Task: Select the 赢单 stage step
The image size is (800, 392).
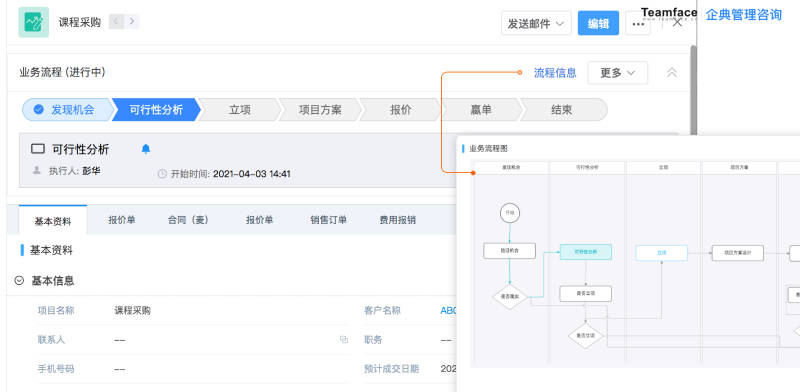Action: pyautogui.click(x=481, y=110)
